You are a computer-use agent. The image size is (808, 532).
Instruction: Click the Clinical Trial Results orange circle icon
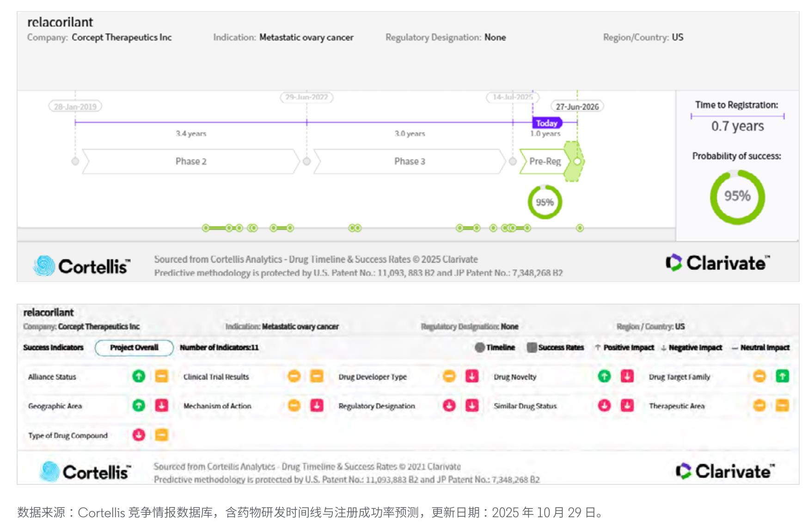point(294,376)
